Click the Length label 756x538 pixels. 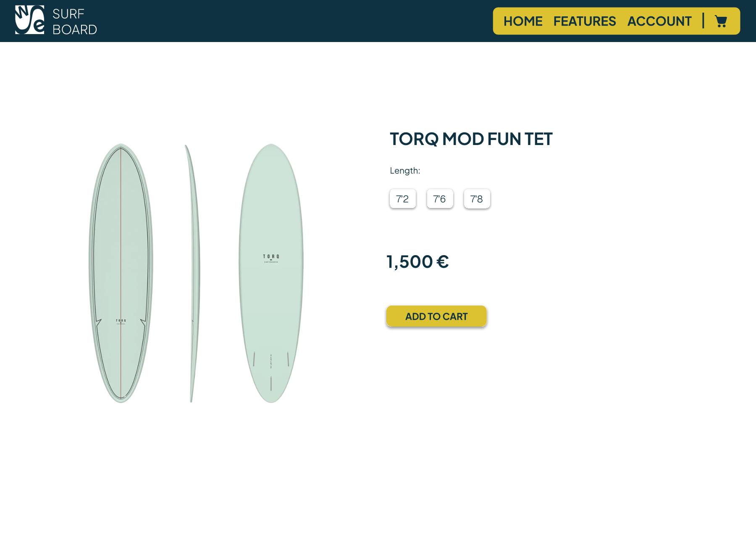click(x=405, y=171)
